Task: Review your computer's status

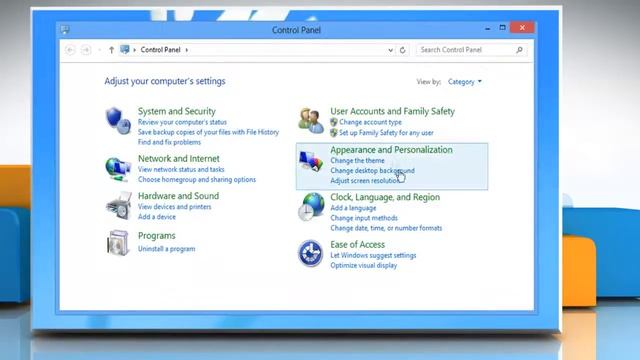Action: click(182, 122)
